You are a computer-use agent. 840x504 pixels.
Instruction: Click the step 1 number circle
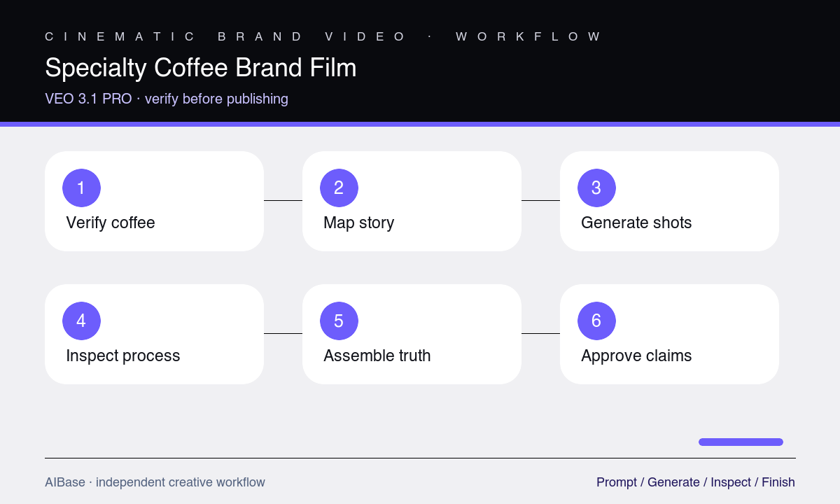tap(81, 188)
